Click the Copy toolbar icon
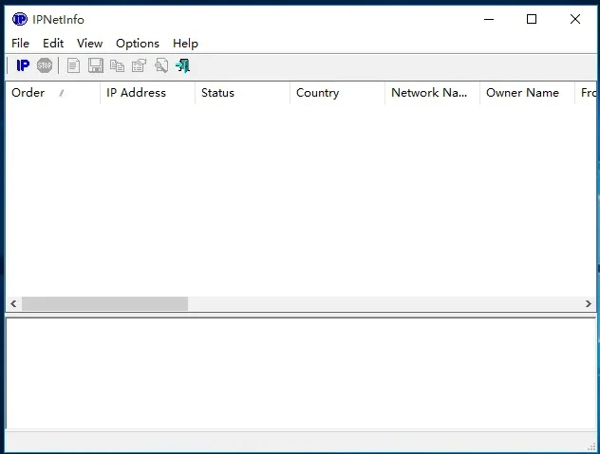The image size is (600, 454). coord(117,66)
